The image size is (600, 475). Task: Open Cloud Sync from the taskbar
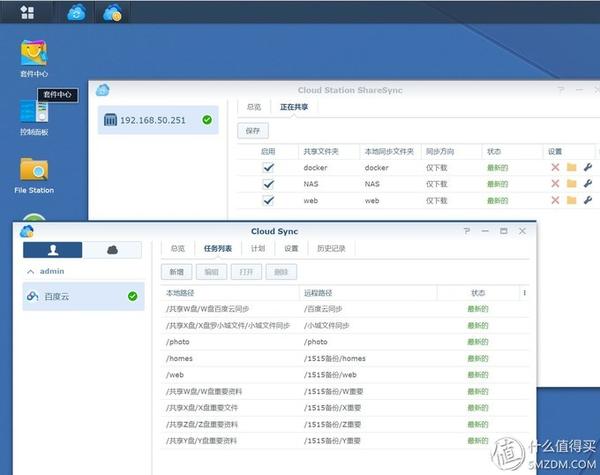[x=112, y=13]
